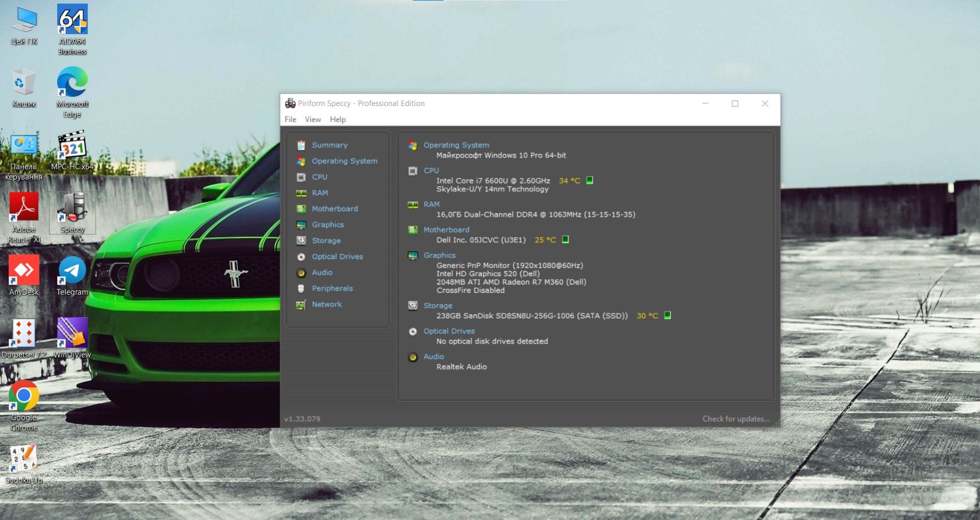Screen dimensions: 980x520
Task: Open Motherboard in the sidebar list
Action: [x=335, y=209]
